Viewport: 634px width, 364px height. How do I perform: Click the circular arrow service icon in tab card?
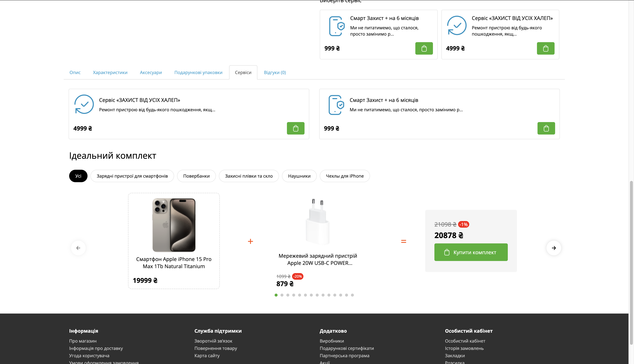click(84, 104)
